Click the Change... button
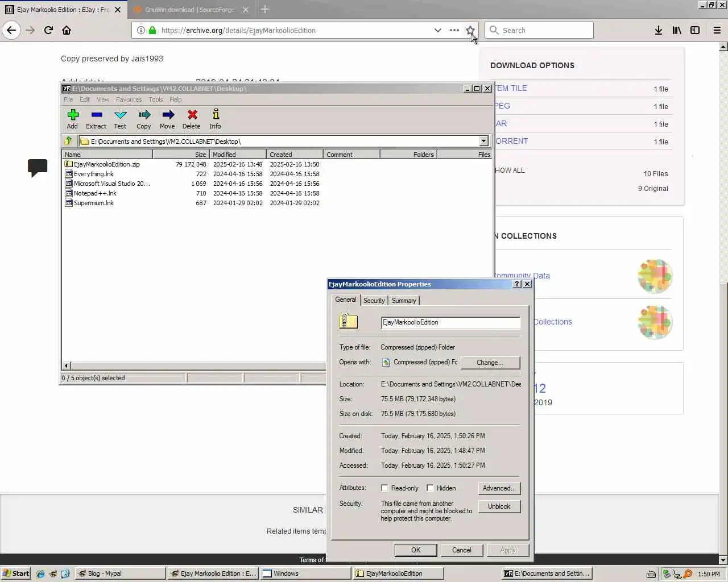The width and height of the screenshot is (728, 582). [x=490, y=363]
